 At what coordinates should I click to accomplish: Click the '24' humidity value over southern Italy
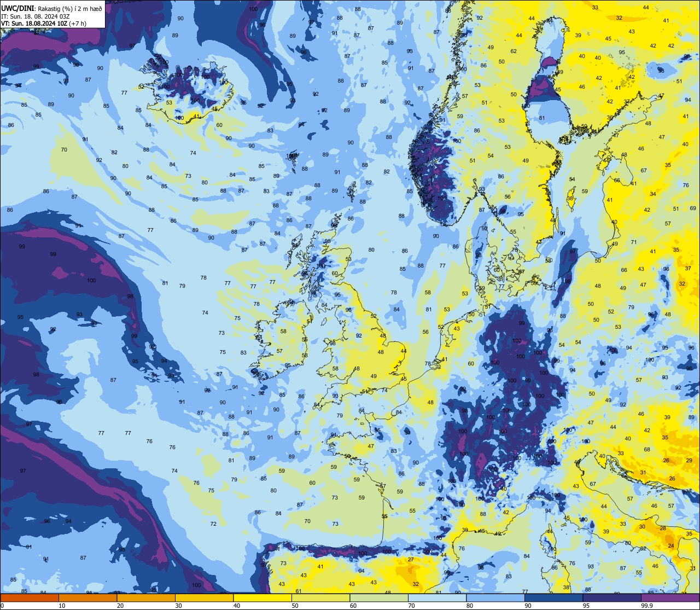[671, 546]
